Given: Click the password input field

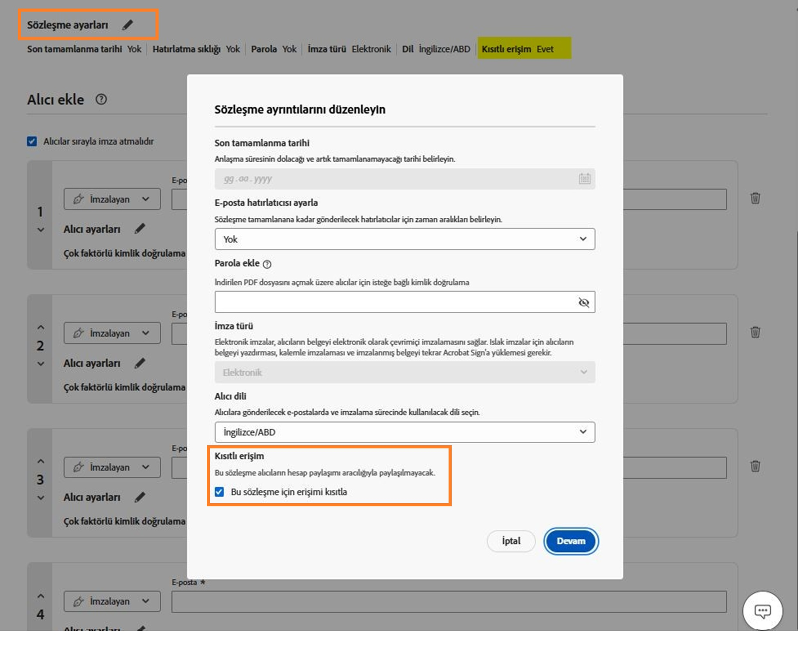Looking at the screenshot, I should point(393,302).
